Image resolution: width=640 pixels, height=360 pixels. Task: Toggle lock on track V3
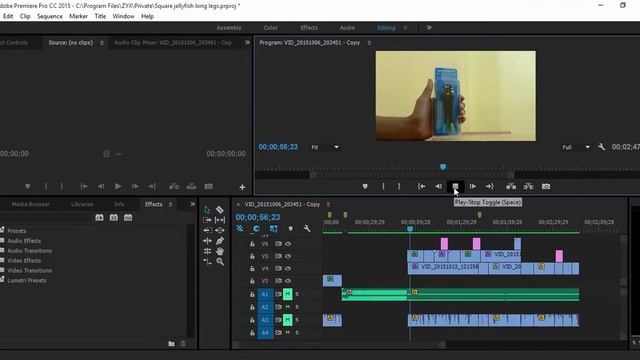(252, 281)
